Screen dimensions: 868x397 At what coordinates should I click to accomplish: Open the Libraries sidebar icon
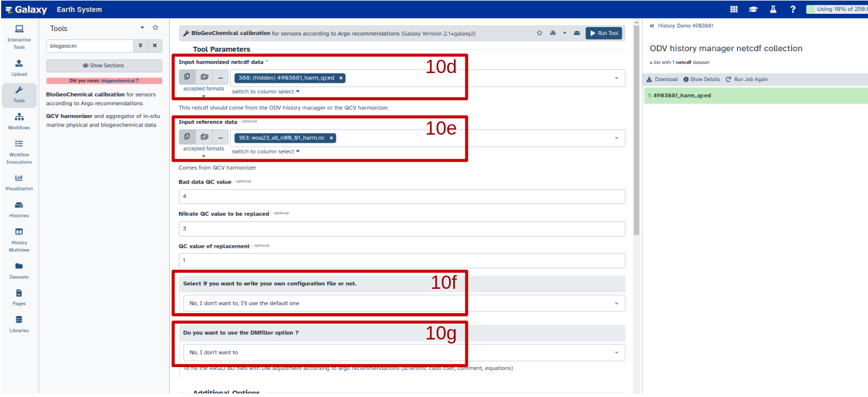click(x=19, y=324)
